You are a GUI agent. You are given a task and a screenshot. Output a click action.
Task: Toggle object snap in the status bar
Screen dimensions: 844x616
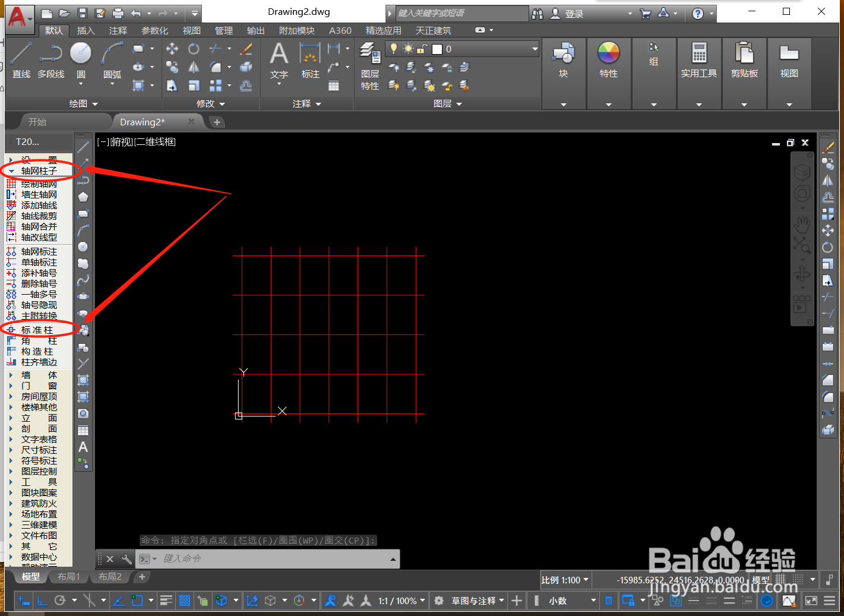click(x=137, y=601)
